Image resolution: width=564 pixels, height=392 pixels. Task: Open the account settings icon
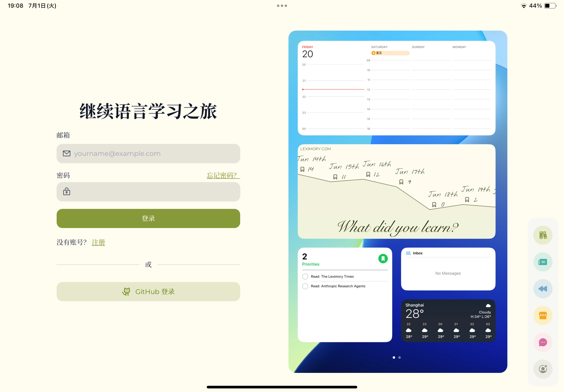click(x=543, y=369)
